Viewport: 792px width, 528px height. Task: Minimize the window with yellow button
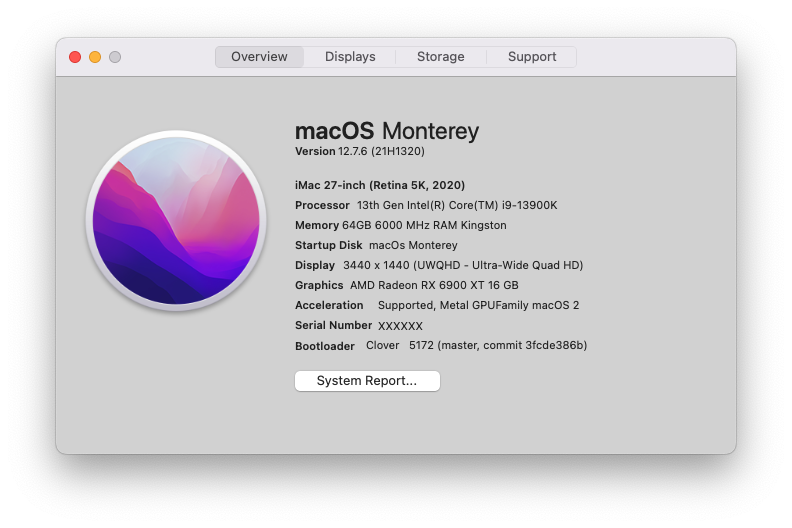pyautogui.click(x=95, y=57)
